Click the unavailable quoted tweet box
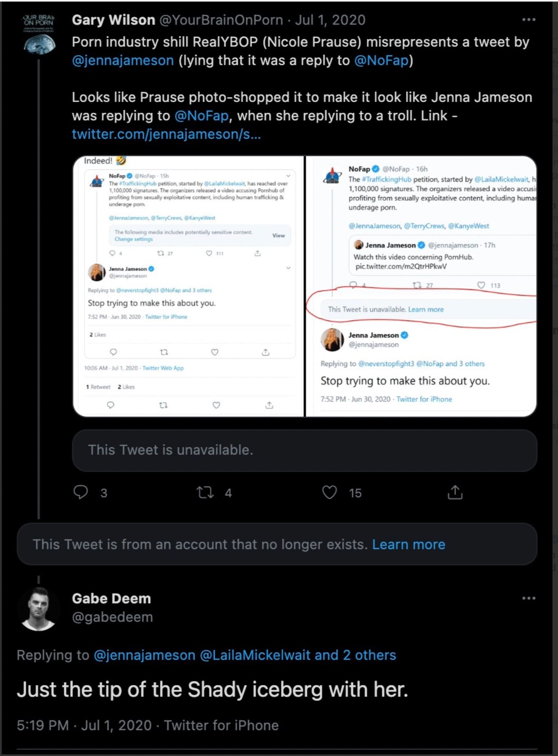 pos(304,450)
